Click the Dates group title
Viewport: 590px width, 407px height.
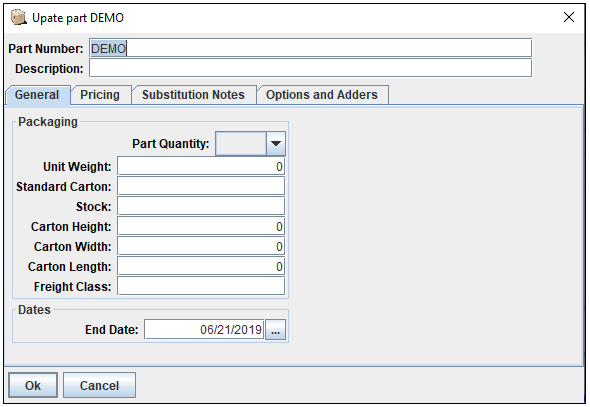pos(34,310)
